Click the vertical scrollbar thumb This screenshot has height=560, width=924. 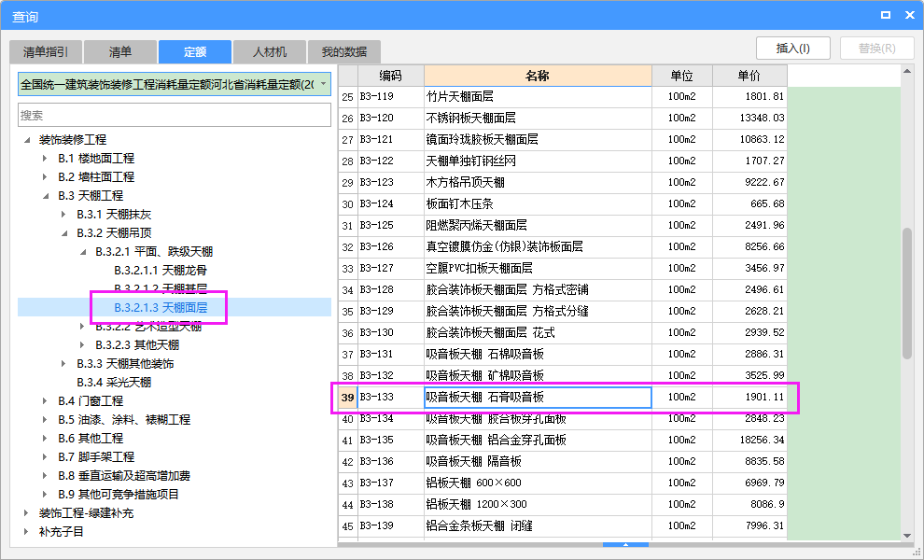click(x=907, y=294)
